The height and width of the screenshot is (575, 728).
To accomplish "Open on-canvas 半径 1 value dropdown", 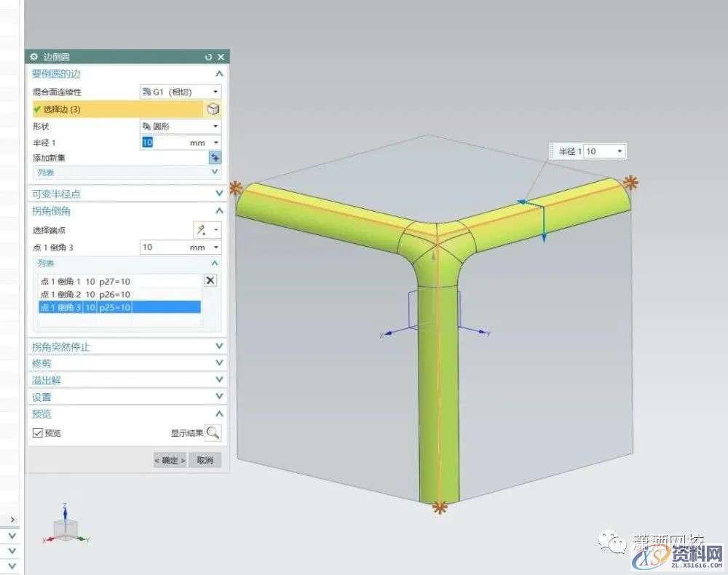I will [620, 151].
